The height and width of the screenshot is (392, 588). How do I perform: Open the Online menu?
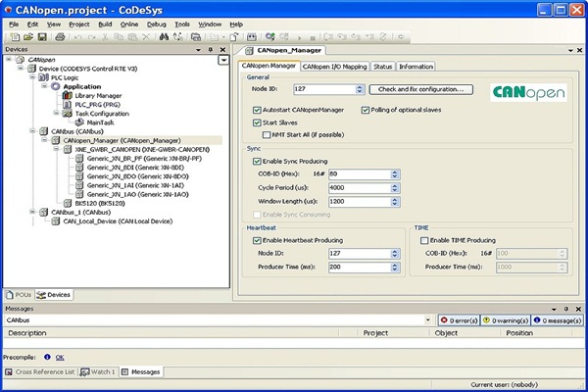click(128, 23)
